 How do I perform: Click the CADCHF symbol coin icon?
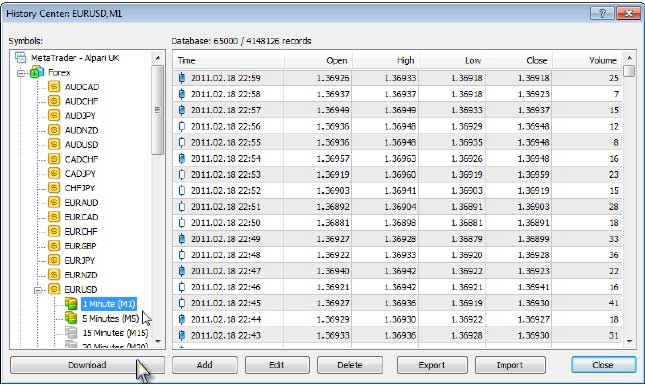pyautogui.click(x=54, y=159)
